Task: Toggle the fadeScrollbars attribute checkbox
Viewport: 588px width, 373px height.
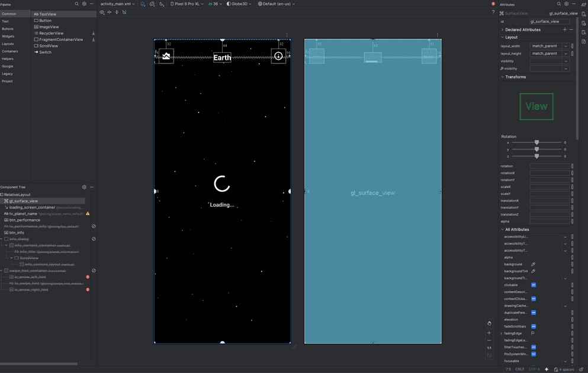Action: pos(534,327)
